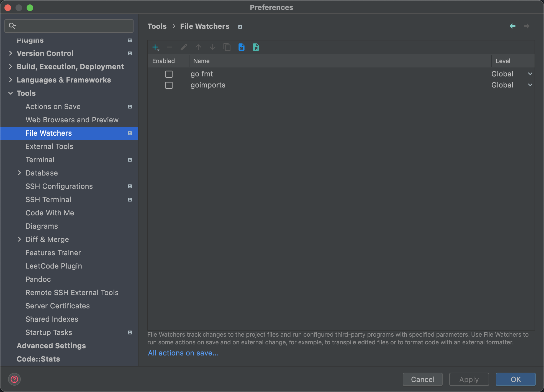
Task: Click the Edit watcher pencil icon
Action: 184,47
